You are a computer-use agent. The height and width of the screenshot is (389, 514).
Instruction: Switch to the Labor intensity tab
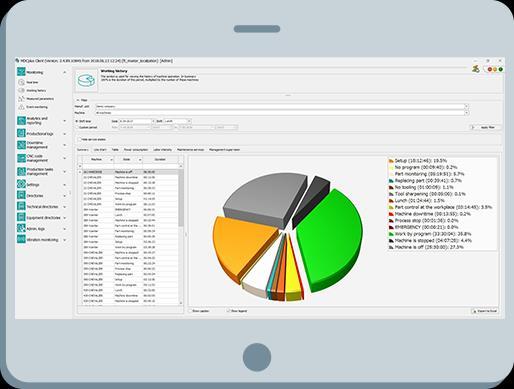point(162,150)
